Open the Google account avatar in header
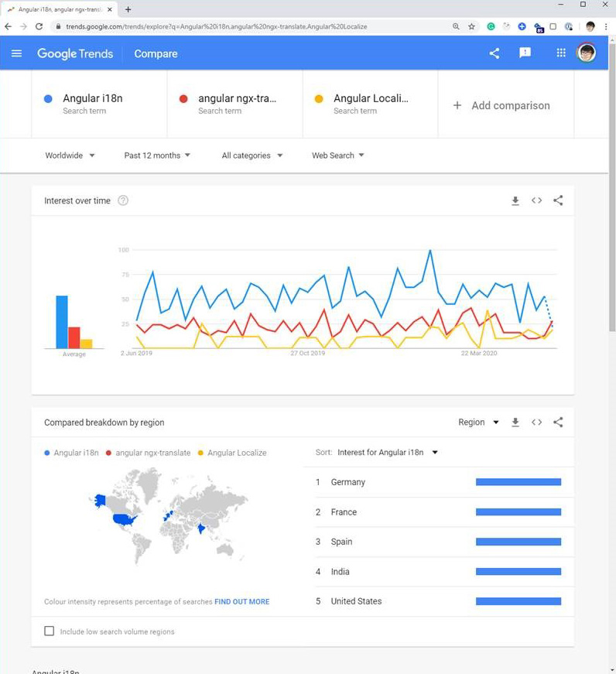Image resolution: width=616 pixels, height=674 pixels. (587, 53)
